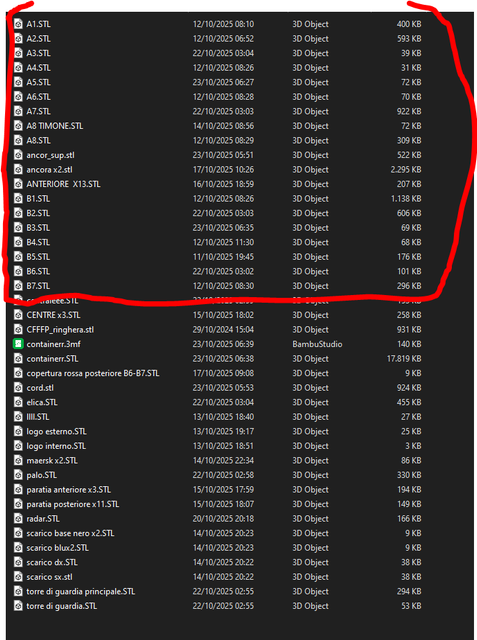Select the file B7.STL

[38, 286]
